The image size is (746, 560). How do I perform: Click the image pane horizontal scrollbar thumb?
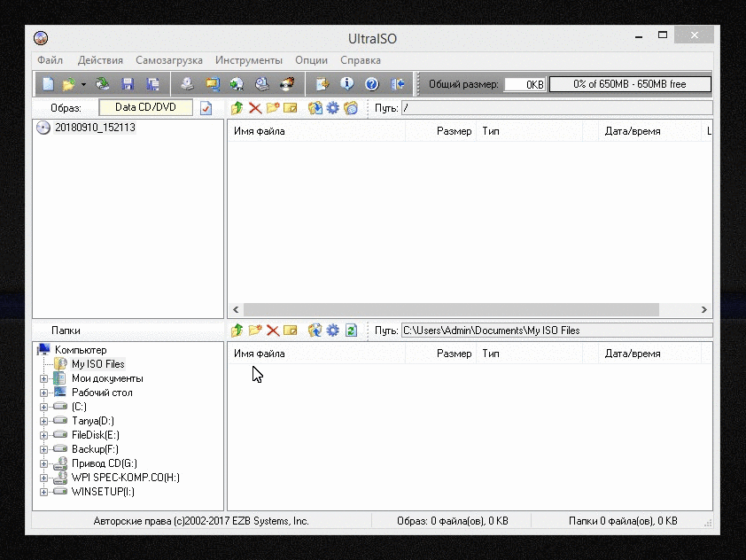point(451,310)
